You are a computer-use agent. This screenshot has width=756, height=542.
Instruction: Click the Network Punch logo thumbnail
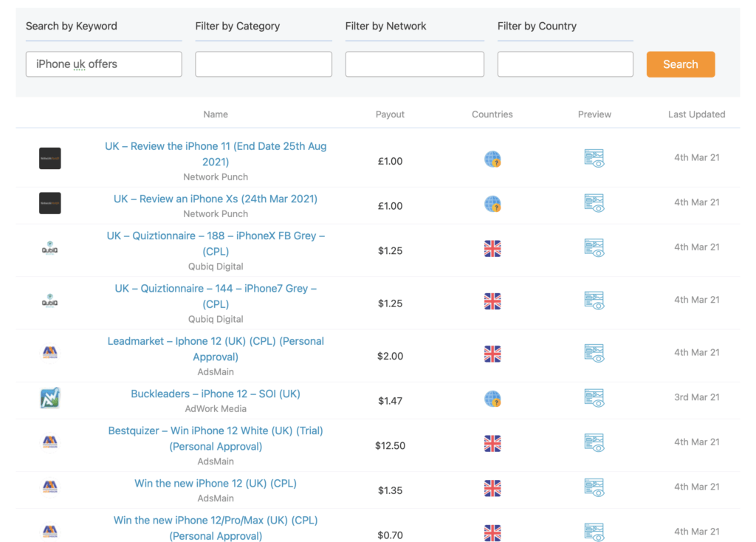pyautogui.click(x=49, y=158)
